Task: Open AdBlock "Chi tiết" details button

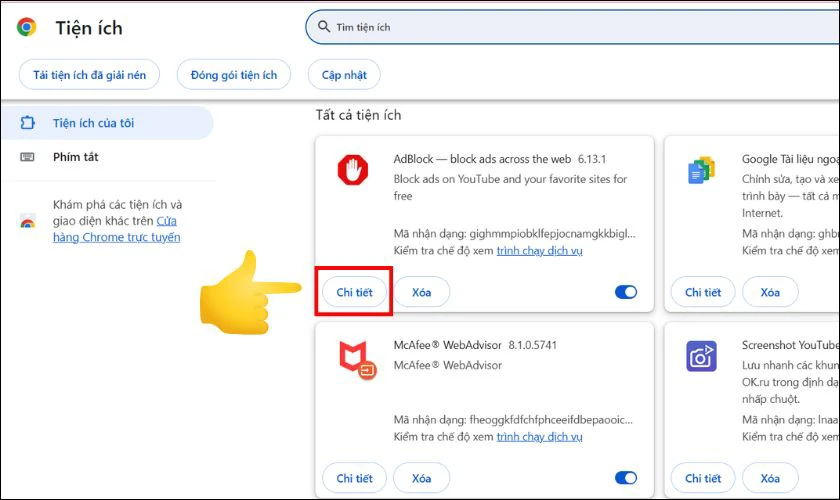Action: [354, 292]
